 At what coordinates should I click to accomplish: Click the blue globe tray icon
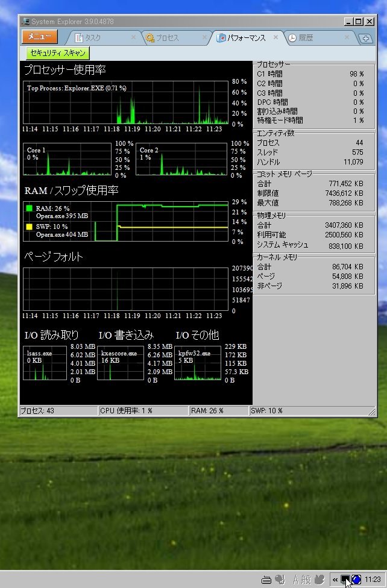tap(356, 580)
